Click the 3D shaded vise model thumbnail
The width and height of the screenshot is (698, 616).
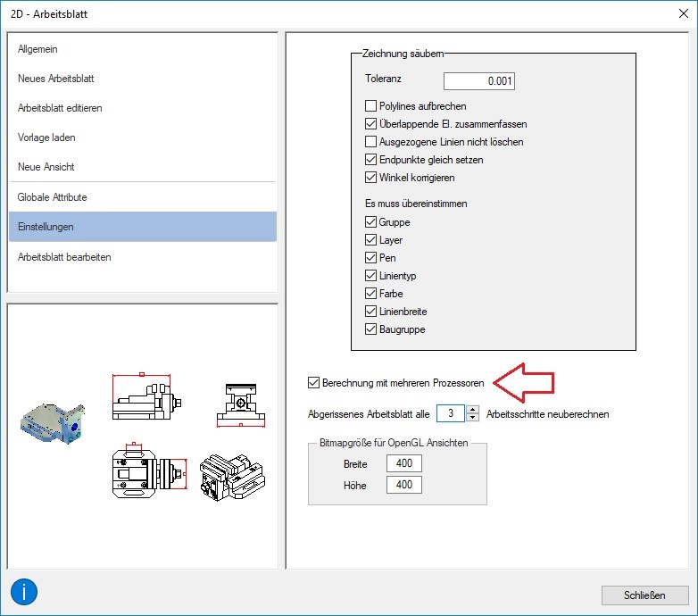55,422
